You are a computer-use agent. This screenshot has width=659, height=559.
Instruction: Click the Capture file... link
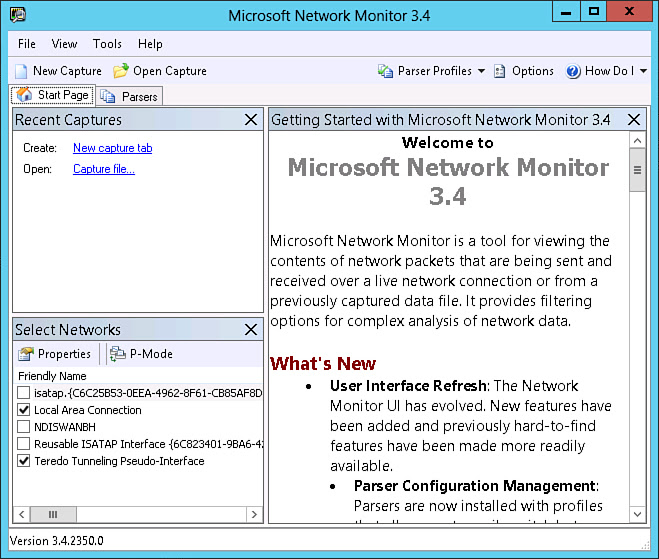tap(104, 169)
